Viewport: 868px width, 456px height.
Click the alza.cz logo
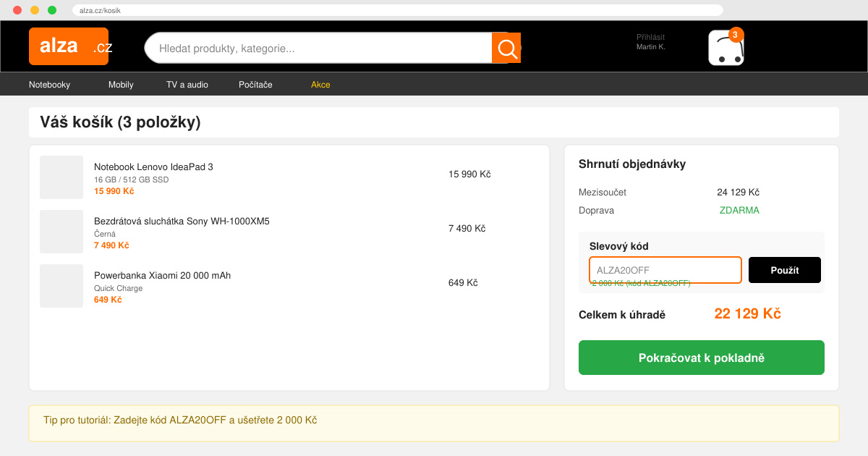69,46
